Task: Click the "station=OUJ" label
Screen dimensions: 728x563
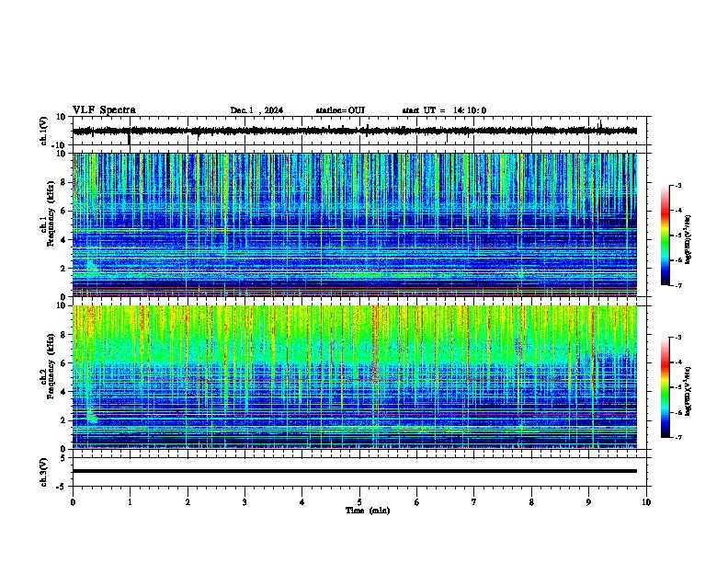Action: coord(340,110)
